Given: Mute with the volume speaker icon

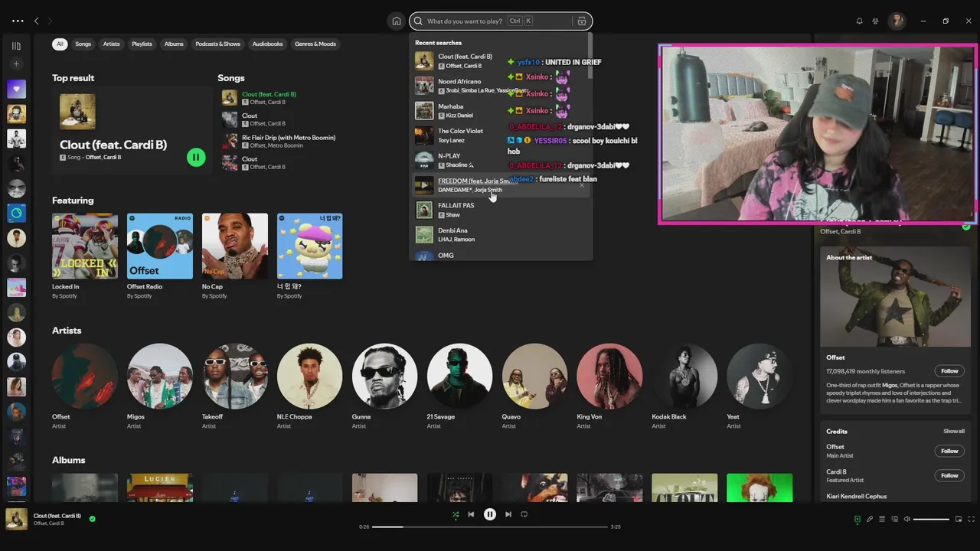Looking at the screenshot, I should point(906,519).
